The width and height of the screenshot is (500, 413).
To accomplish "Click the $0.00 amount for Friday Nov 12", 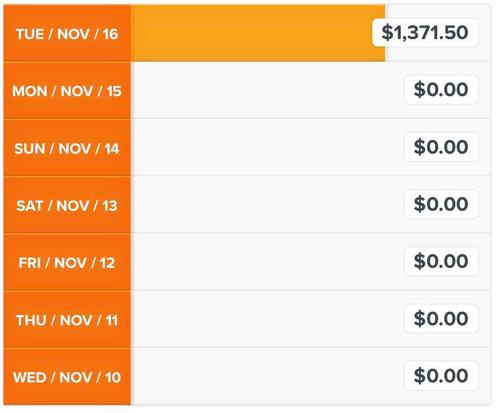I will [x=441, y=261].
